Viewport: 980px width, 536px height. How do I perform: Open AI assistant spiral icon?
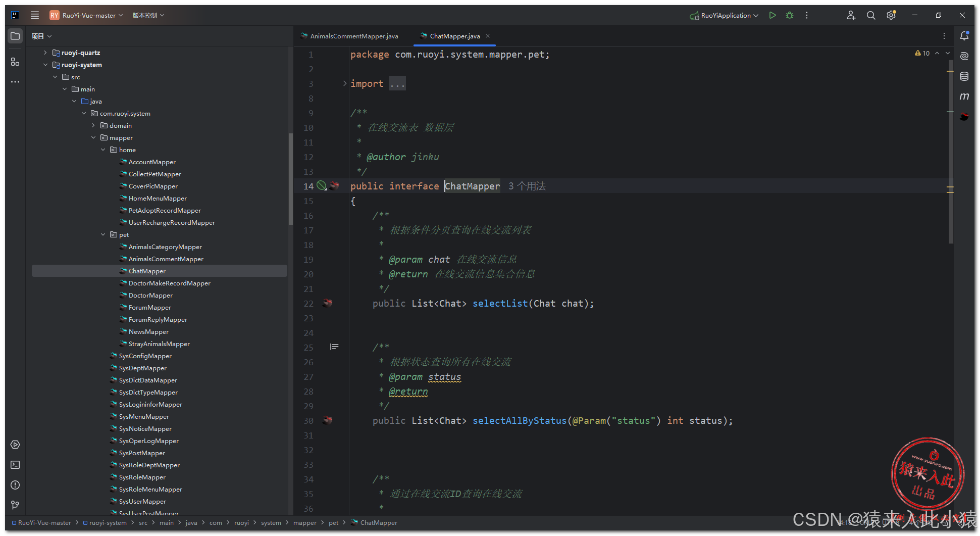coord(964,56)
